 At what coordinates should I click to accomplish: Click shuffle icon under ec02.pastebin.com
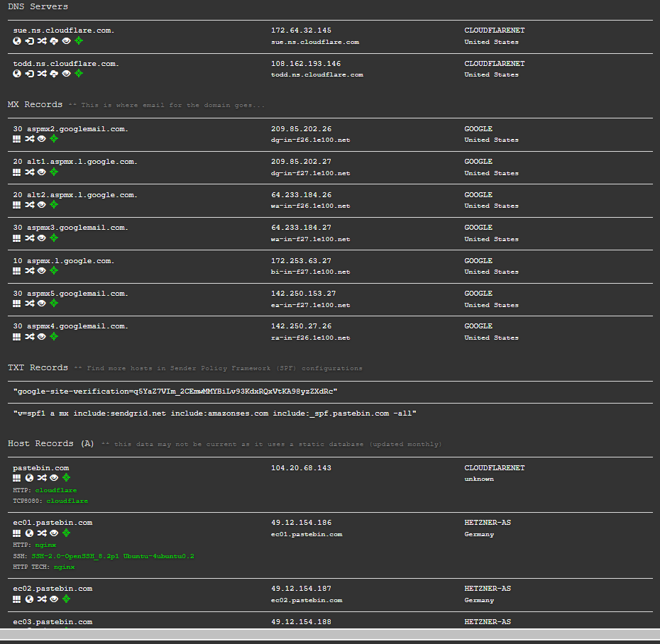(41, 599)
